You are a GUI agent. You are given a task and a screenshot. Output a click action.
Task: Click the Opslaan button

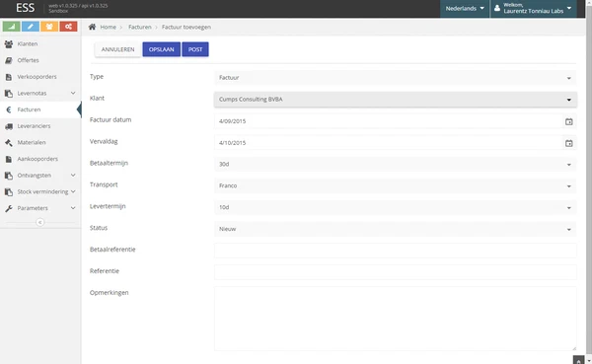pos(161,49)
